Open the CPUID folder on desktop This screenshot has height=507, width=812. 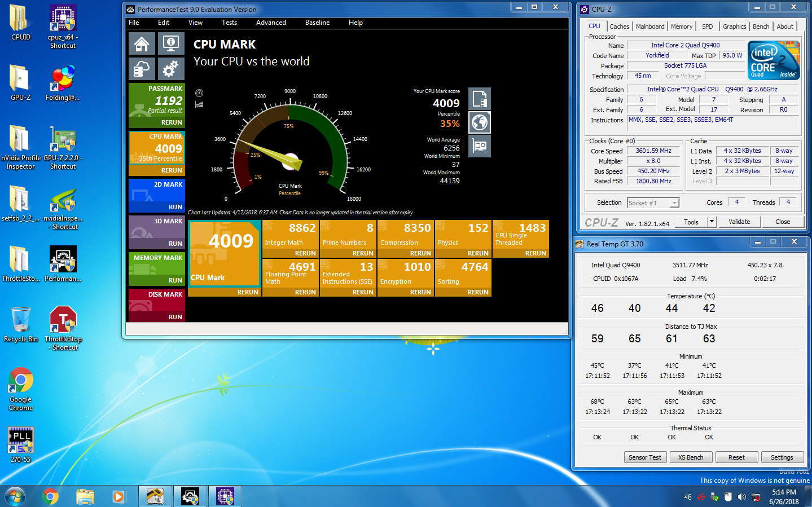tap(20, 23)
